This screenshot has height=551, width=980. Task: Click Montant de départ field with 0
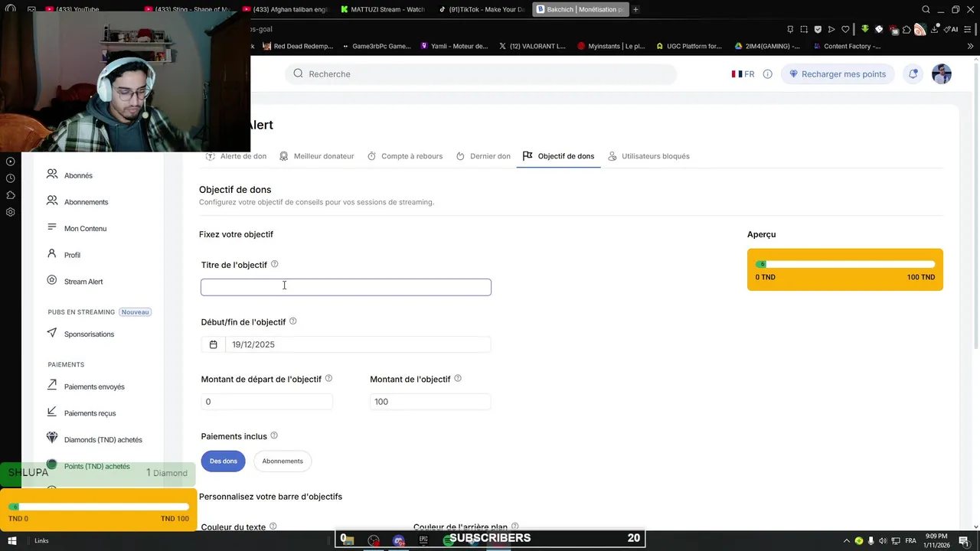click(266, 402)
